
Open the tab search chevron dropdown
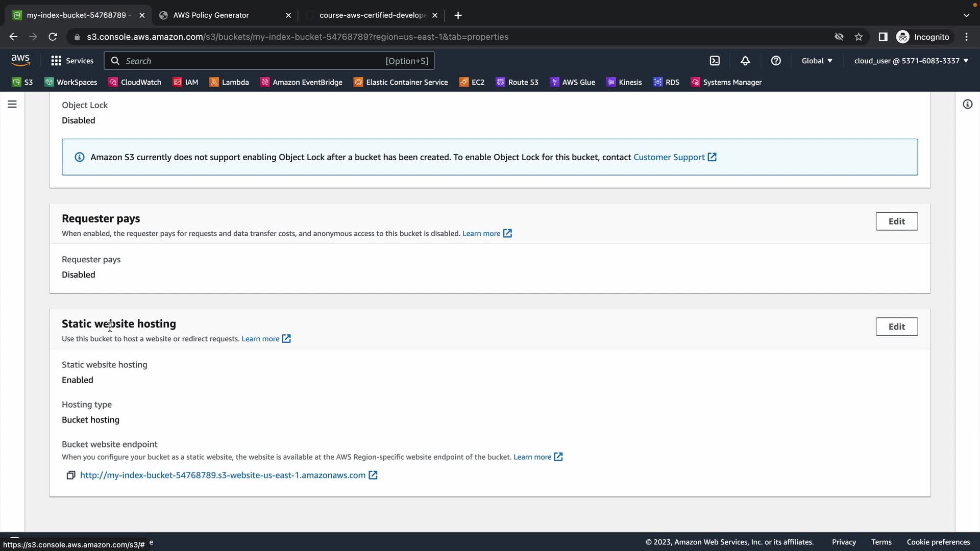pos(966,15)
